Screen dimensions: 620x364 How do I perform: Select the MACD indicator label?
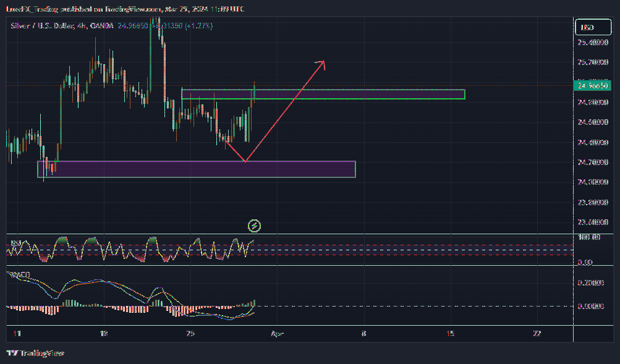tap(19, 274)
